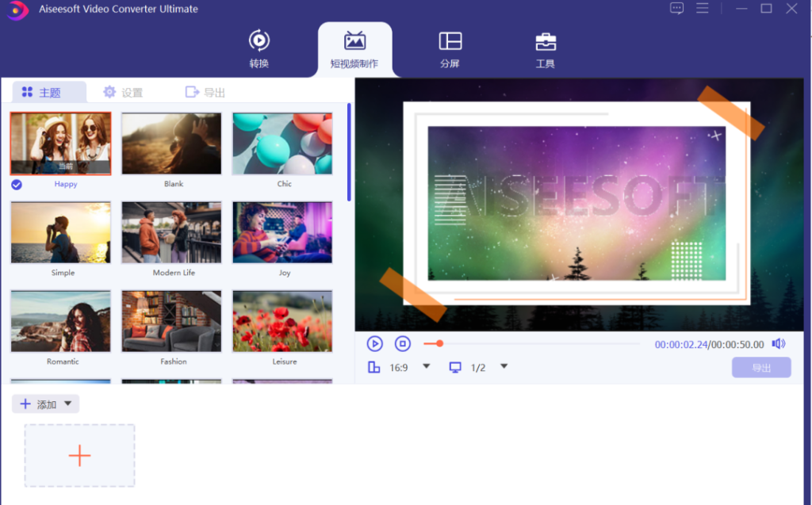Expand the 16:9 aspect ratio dropdown
Viewport: 812px width, 505px height.
pos(426,366)
